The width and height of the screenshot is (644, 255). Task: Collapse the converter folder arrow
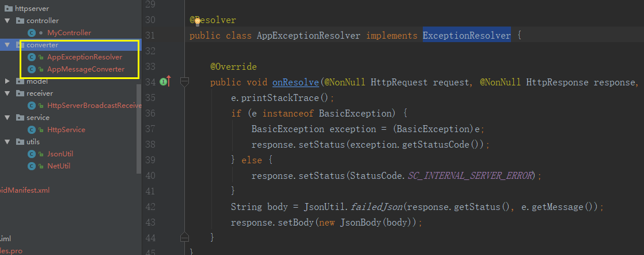[7, 45]
